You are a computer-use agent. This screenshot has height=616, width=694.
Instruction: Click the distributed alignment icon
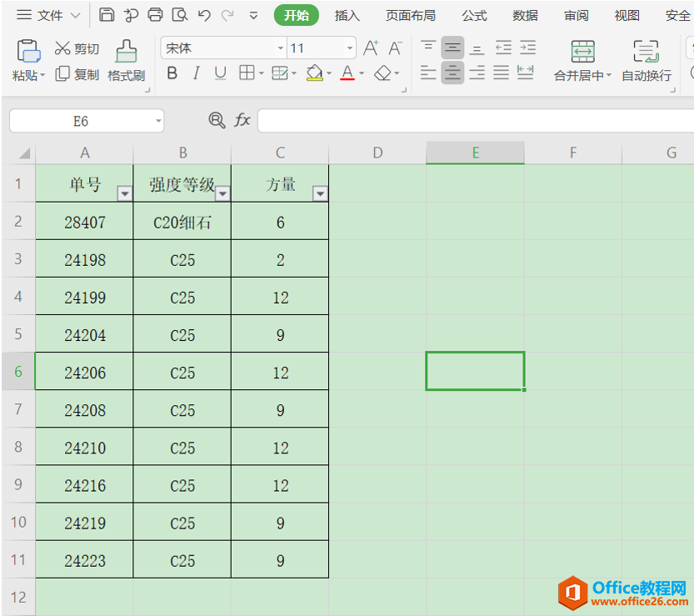click(526, 73)
